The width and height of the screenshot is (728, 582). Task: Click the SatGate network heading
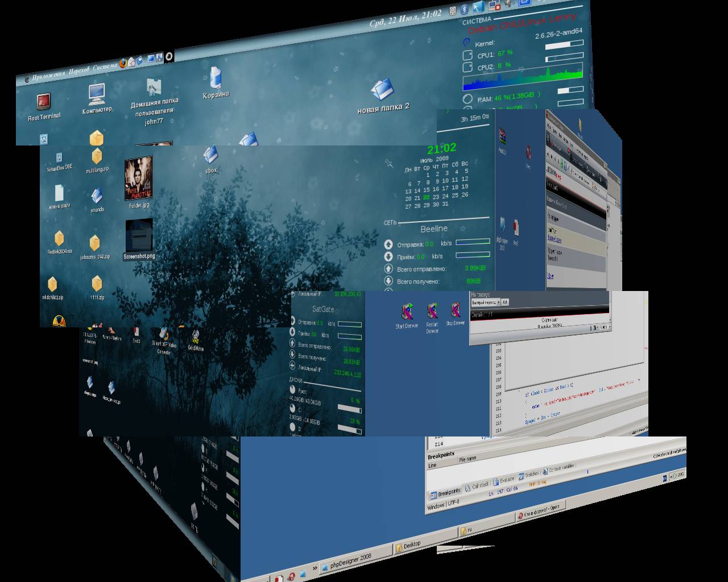323,309
